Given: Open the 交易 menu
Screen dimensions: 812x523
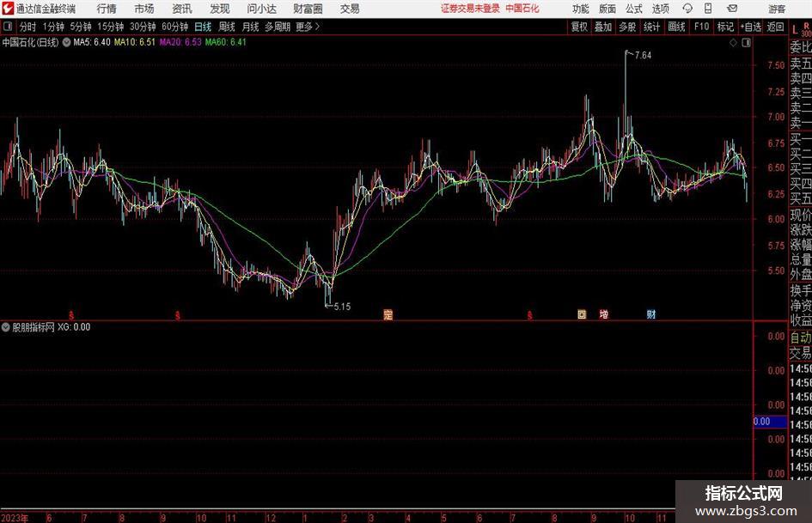Looking at the screenshot, I should click(x=350, y=9).
